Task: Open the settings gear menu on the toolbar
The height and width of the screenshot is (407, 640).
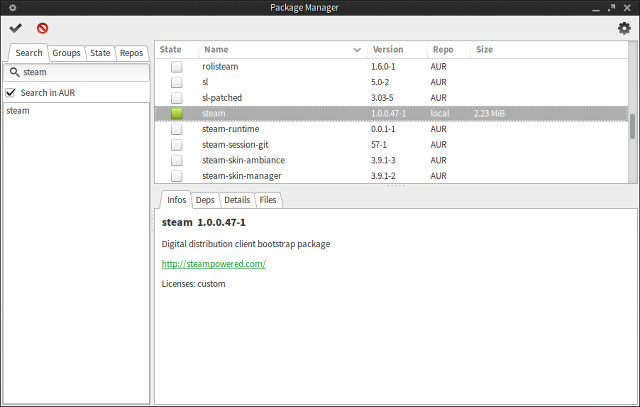Action: coord(624,28)
